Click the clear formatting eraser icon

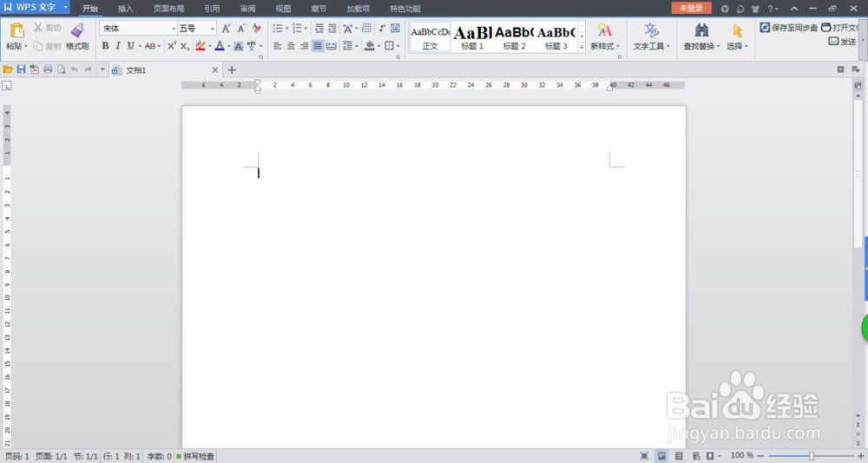[256, 29]
